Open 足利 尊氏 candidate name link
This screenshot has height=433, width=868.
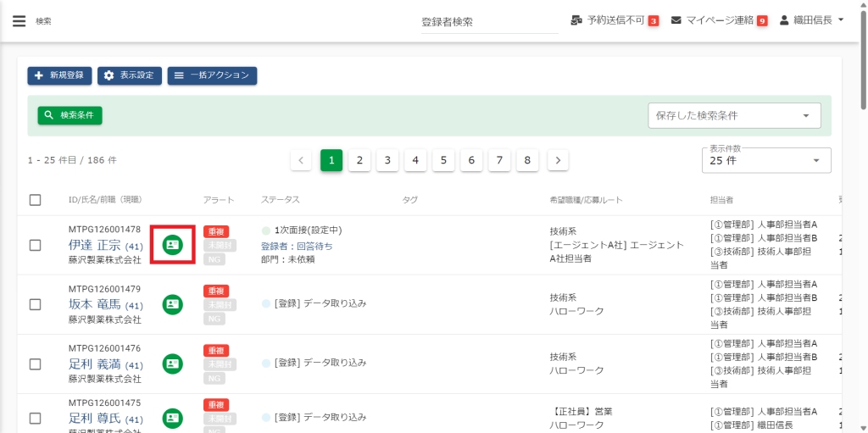tap(94, 419)
